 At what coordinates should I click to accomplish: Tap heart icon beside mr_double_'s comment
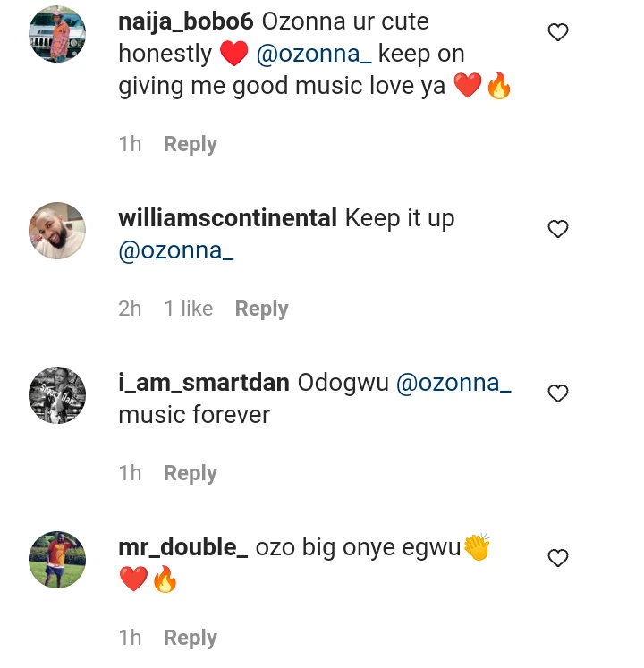pos(558,559)
